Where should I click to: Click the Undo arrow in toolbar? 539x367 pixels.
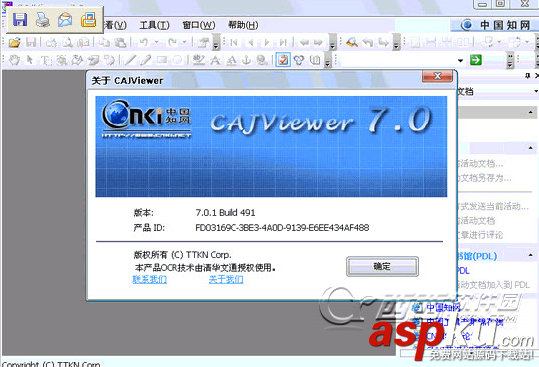point(144,42)
